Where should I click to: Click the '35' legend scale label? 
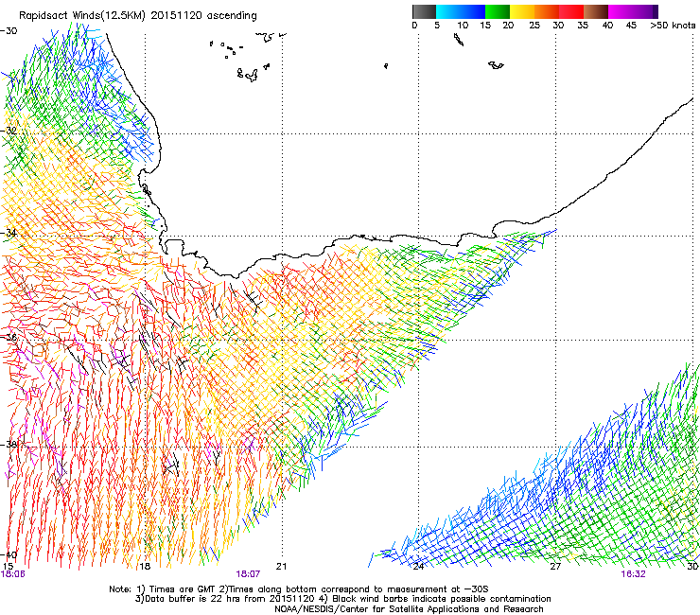(583, 26)
